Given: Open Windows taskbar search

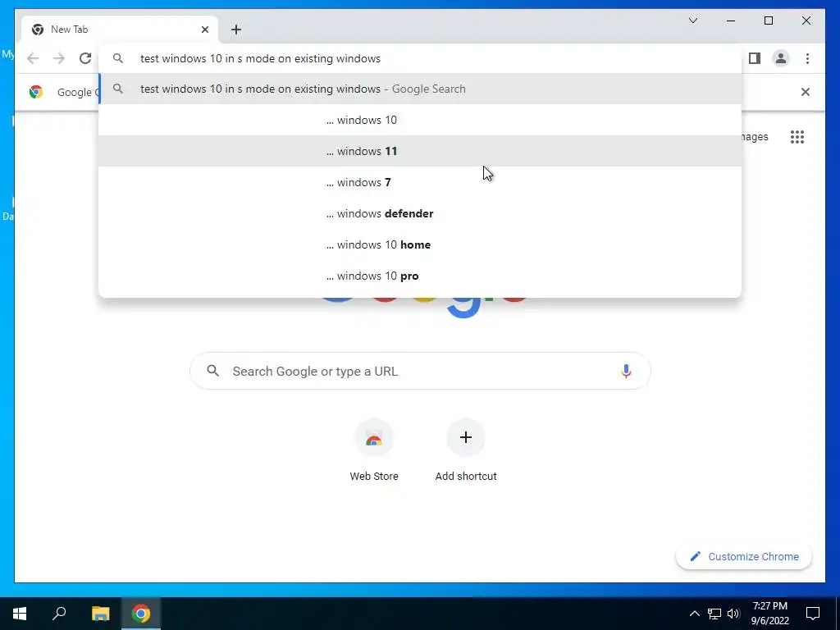Looking at the screenshot, I should pyautogui.click(x=59, y=614).
